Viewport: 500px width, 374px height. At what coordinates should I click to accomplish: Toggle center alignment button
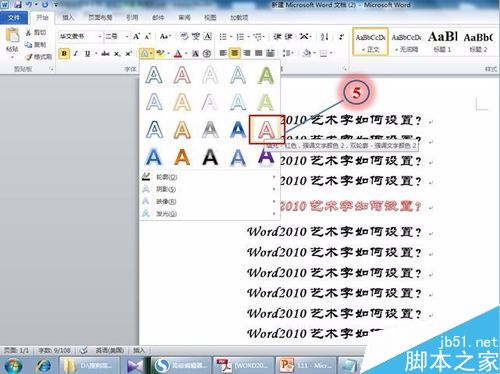tap(235, 53)
